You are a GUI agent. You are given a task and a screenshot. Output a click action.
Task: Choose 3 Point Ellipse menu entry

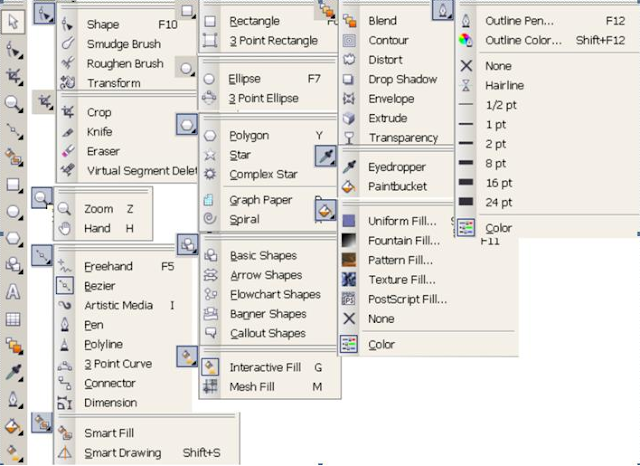tap(264, 98)
